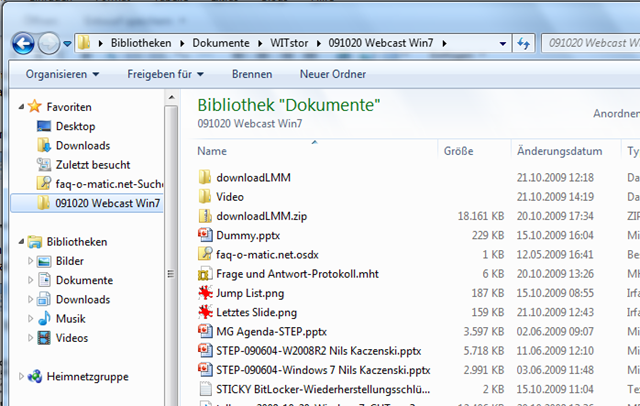Open the Bilder library
The image size is (640, 406).
[x=69, y=261]
